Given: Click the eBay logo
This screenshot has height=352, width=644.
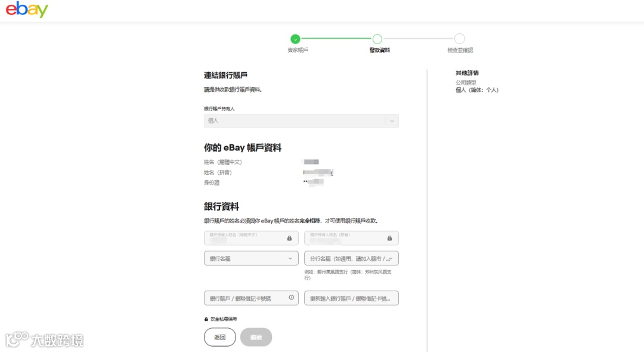Looking at the screenshot, I should pos(27,9).
